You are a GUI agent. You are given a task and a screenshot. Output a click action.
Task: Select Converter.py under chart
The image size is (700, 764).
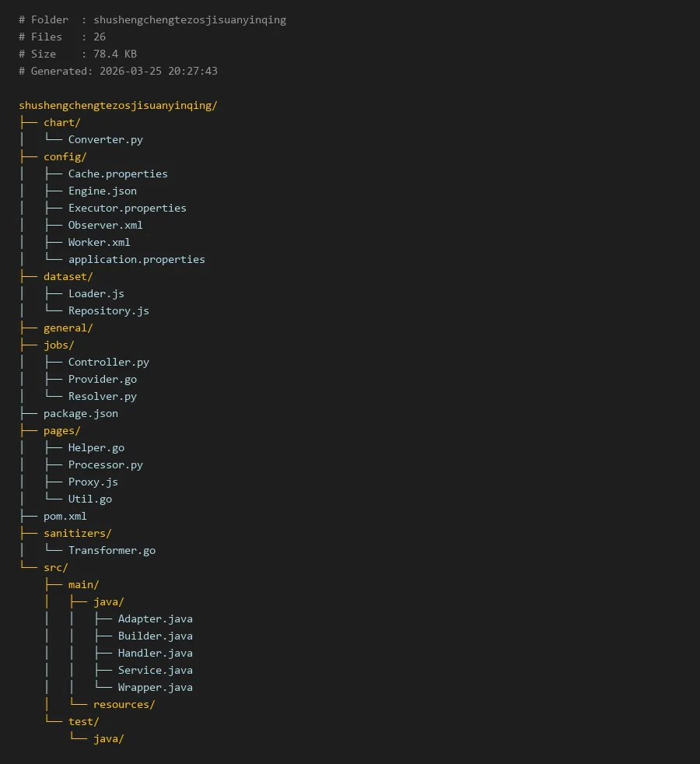click(x=105, y=139)
